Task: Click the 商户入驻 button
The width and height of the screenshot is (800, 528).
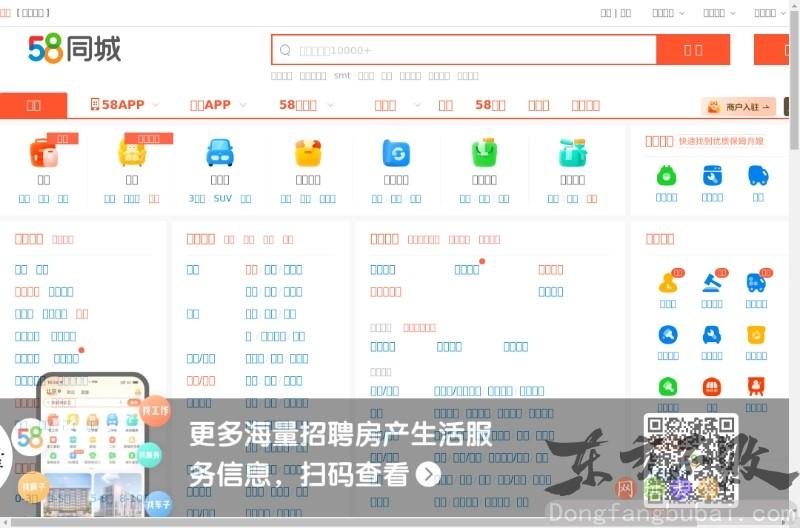Action: pos(739,107)
